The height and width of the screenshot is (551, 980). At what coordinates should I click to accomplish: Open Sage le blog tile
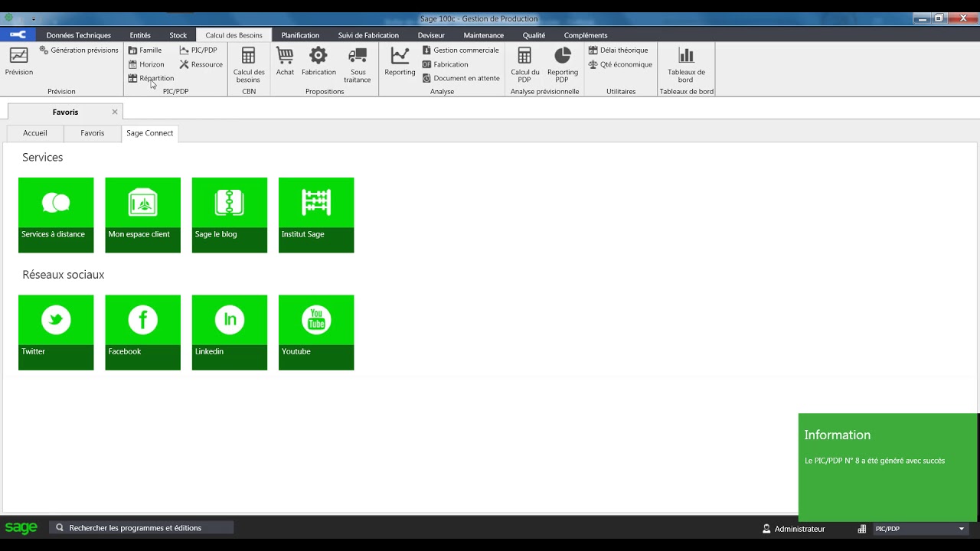point(230,215)
